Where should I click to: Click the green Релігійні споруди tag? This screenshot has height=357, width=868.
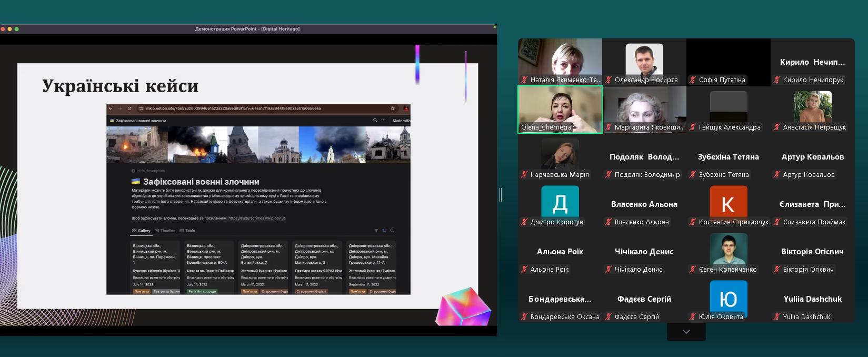(202, 291)
